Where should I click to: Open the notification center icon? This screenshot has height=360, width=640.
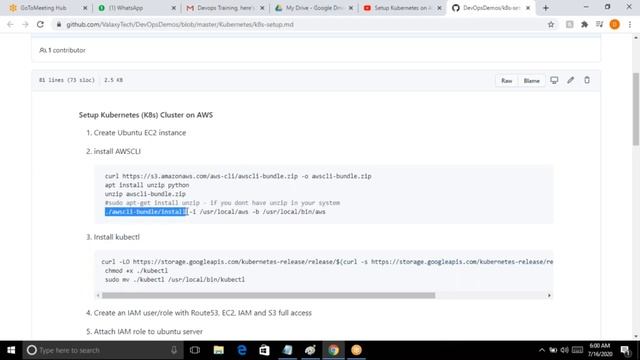click(625, 350)
